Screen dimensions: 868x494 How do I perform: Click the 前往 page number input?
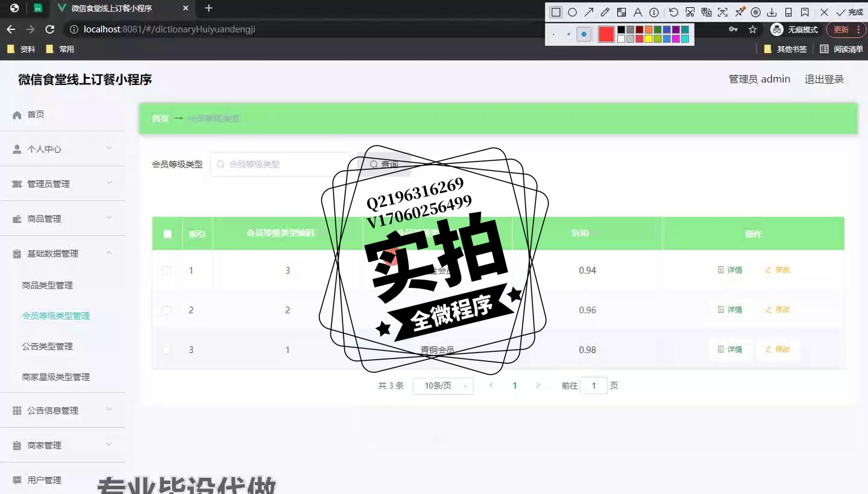[x=594, y=386]
